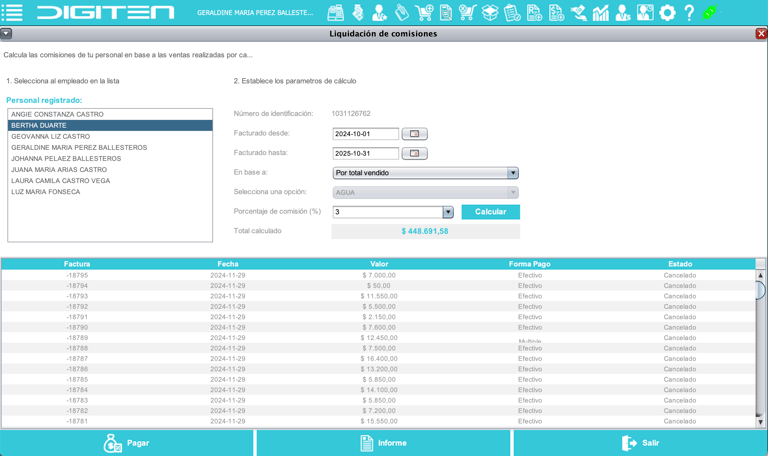
Task: Open the hamburger main menu
Action: (x=12, y=12)
